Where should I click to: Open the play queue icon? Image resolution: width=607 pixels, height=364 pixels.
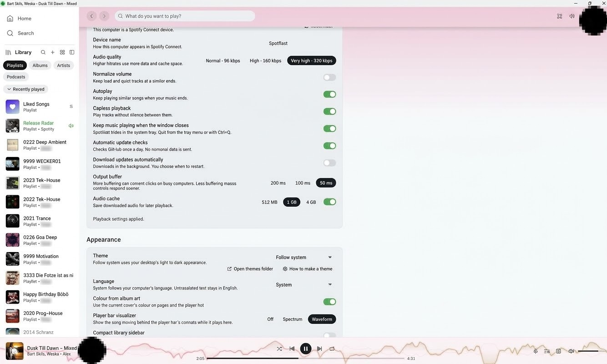pos(547,351)
